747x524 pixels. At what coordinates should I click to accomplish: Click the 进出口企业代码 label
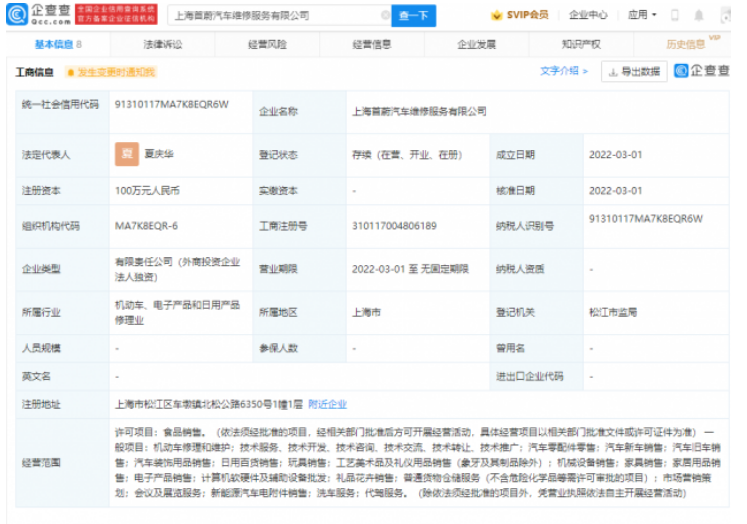pos(529,376)
